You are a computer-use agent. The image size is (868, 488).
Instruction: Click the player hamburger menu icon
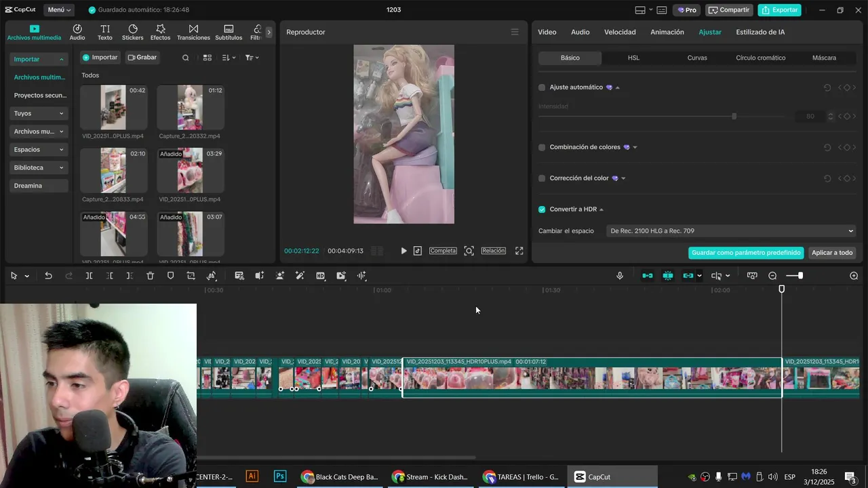click(x=515, y=32)
